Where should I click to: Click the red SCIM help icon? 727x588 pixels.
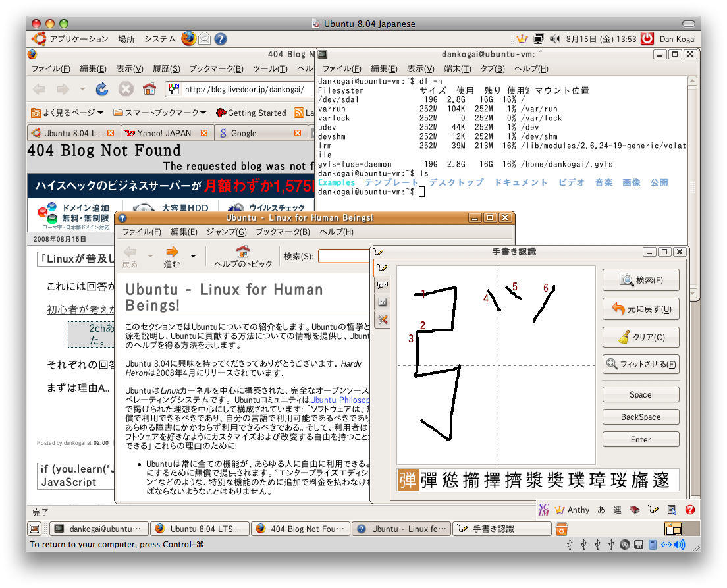690,510
